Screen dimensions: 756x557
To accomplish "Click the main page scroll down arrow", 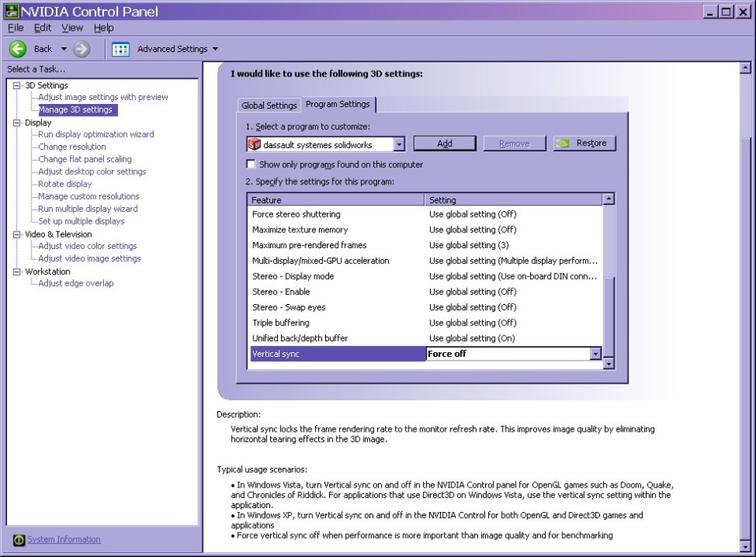I will pyautogui.click(x=746, y=547).
